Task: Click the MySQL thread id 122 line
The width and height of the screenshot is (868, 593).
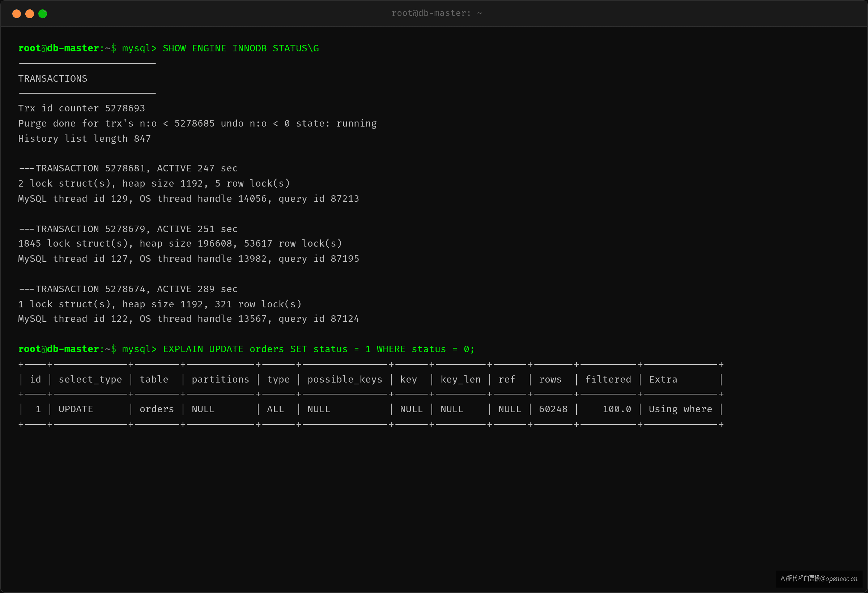Action: 189,319
